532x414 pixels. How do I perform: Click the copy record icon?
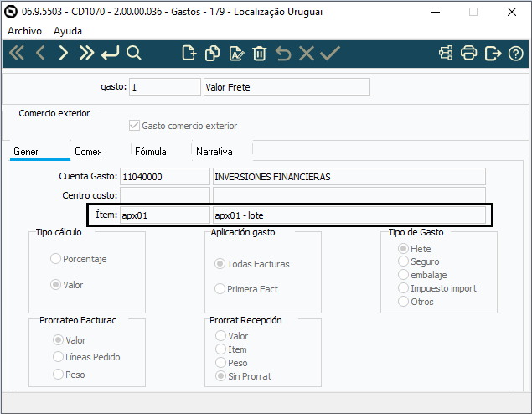(213, 54)
